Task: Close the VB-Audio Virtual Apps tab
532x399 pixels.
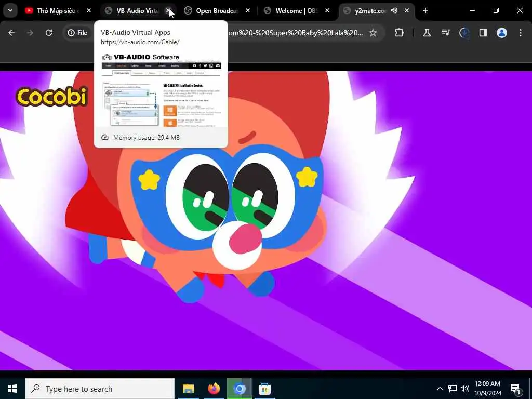Action: point(168,11)
